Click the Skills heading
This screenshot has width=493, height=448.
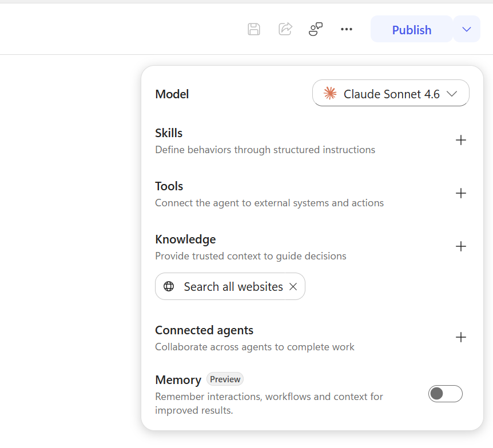point(169,133)
